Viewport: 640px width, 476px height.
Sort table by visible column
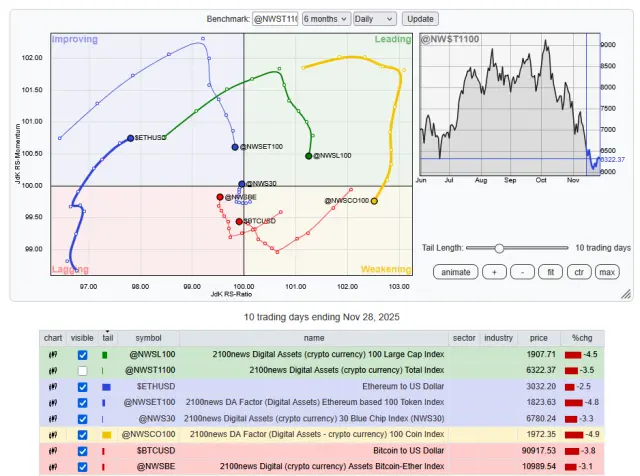pos(82,338)
